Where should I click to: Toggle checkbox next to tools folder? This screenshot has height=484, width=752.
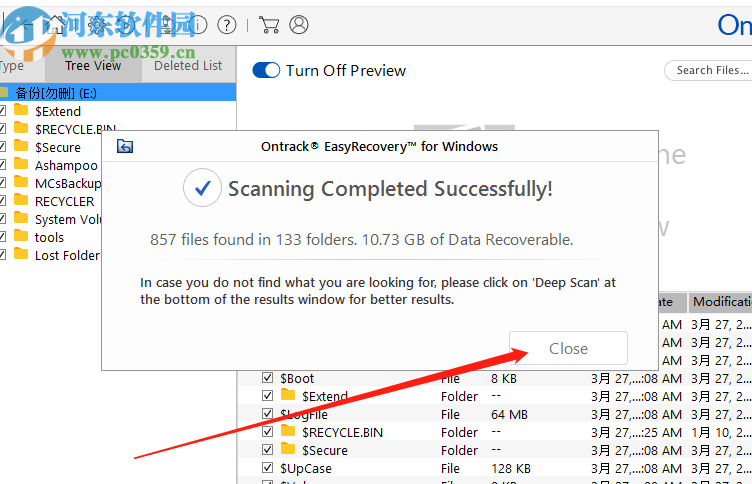[x=2, y=237]
